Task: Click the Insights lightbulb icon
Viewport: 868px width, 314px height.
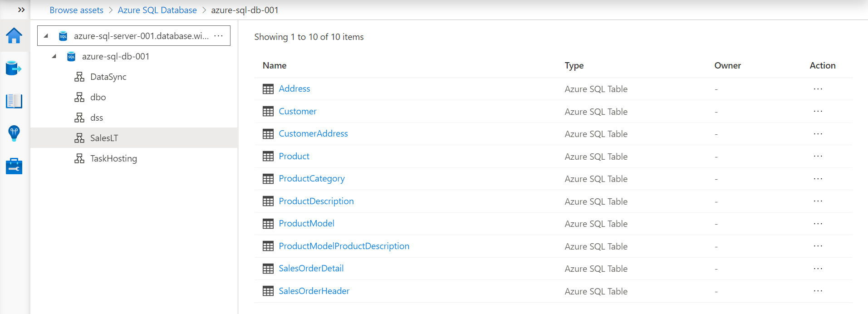Action: pyautogui.click(x=14, y=133)
